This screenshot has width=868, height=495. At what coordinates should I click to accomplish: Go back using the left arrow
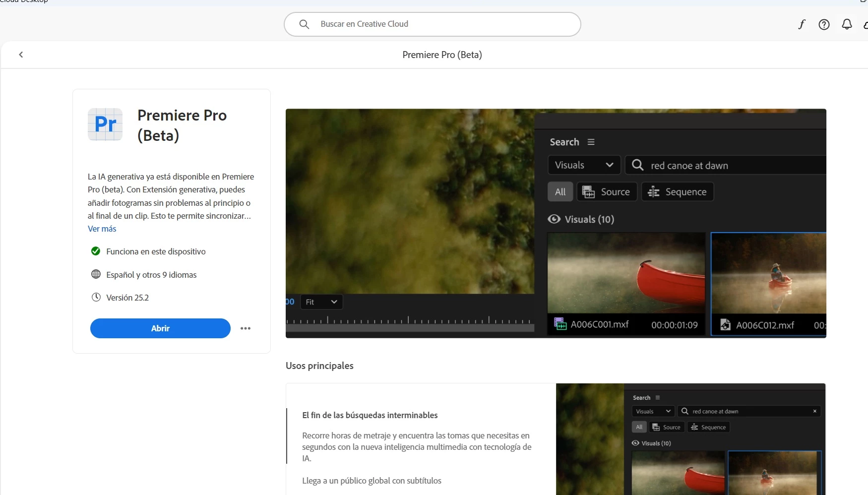click(21, 55)
